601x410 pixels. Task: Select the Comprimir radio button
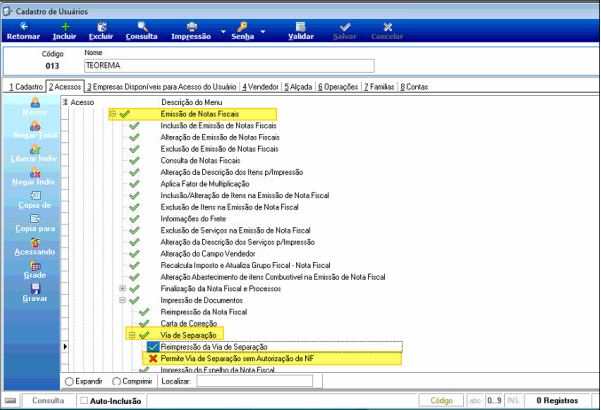116,382
